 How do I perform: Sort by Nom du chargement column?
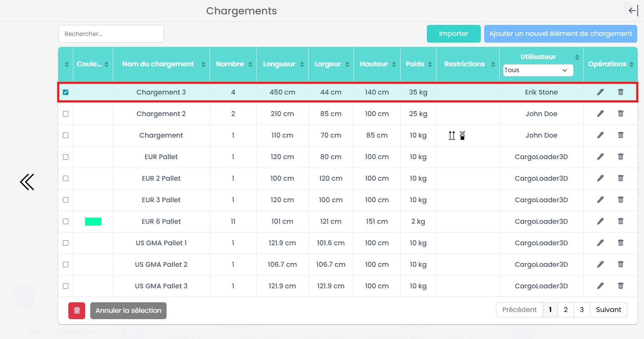203,64
